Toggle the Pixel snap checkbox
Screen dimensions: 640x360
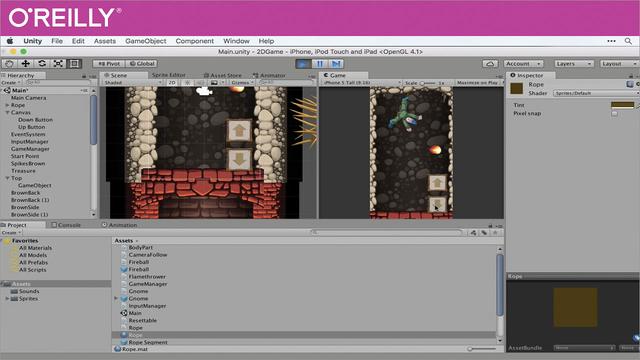[x=614, y=113]
